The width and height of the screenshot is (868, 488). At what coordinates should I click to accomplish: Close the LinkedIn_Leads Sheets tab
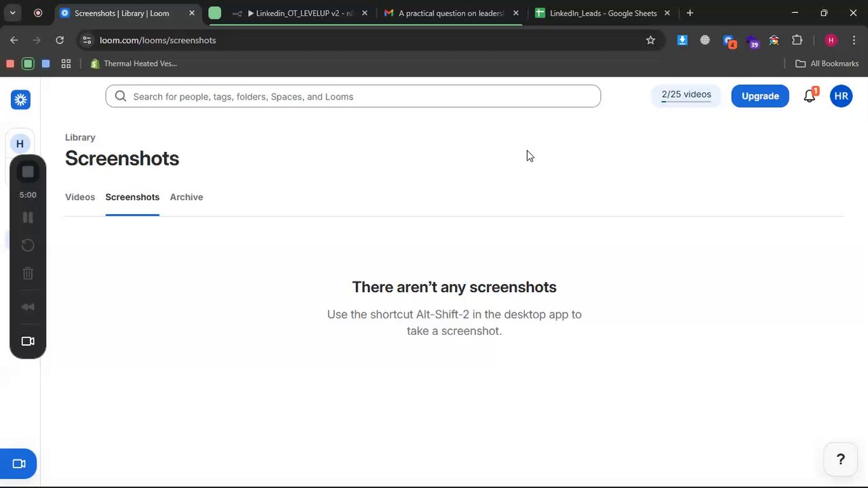click(x=667, y=13)
